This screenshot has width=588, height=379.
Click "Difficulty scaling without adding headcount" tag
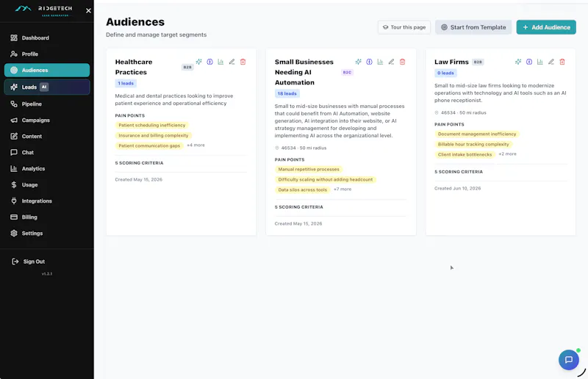pyautogui.click(x=326, y=179)
